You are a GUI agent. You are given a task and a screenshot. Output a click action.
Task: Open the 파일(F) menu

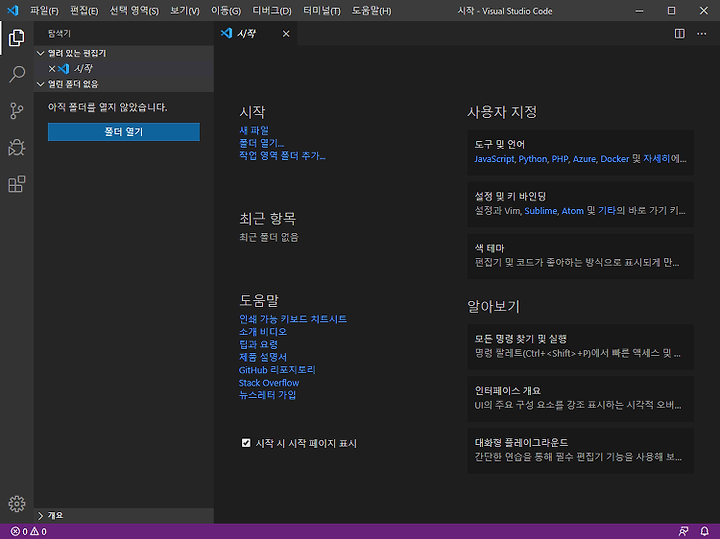click(45, 11)
